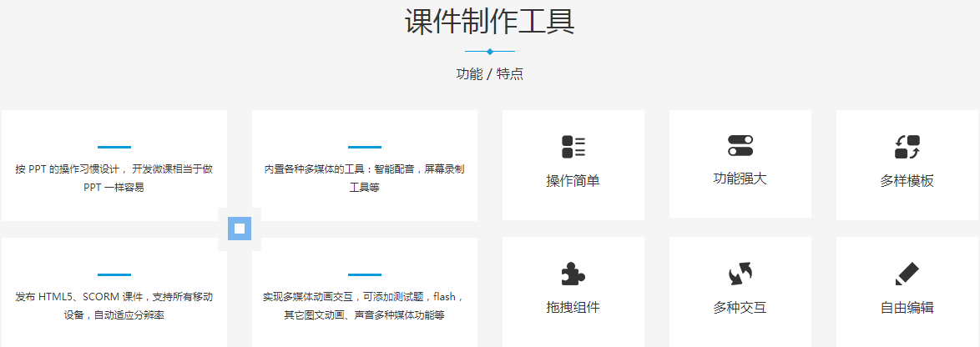This screenshot has width=980, height=347.
Task: Select the 操作简单 label
Action: point(573,181)
